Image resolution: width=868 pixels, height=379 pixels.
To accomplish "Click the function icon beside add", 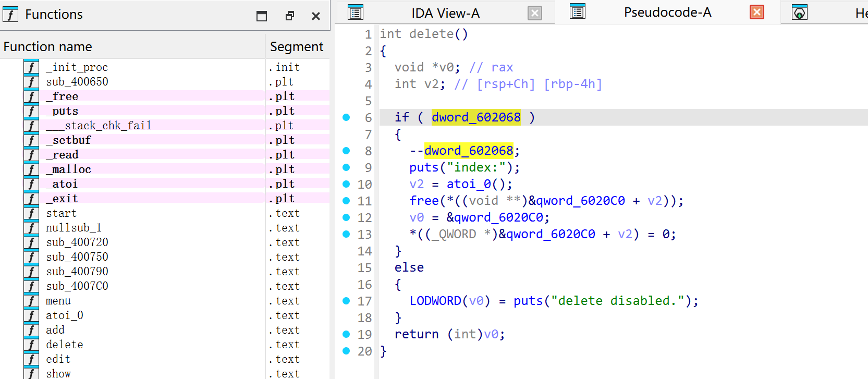I will [x=31, y=330].
